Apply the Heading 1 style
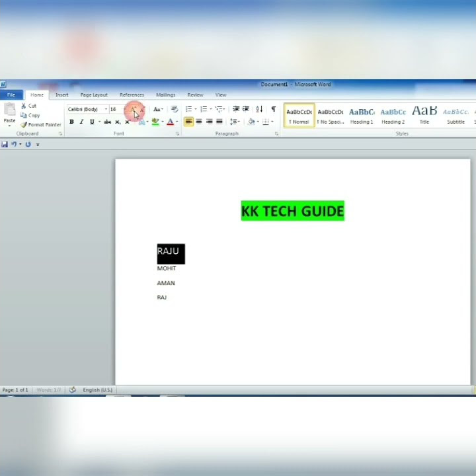This screenshot has width=476, height=476. point(362,115)
